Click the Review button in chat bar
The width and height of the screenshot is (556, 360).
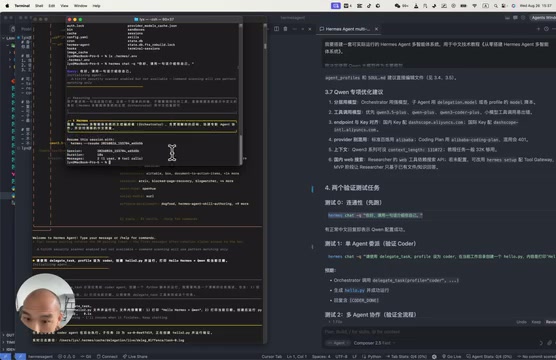[x=551, y=322]
